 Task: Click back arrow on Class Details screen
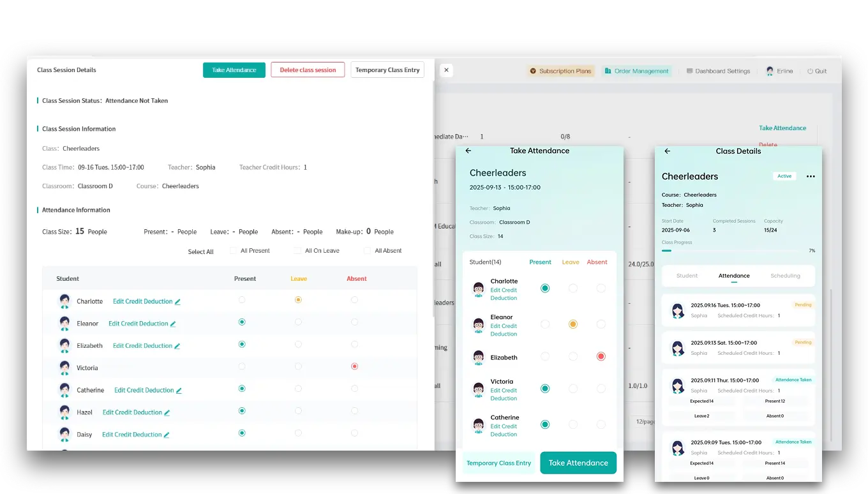(667, 151)
